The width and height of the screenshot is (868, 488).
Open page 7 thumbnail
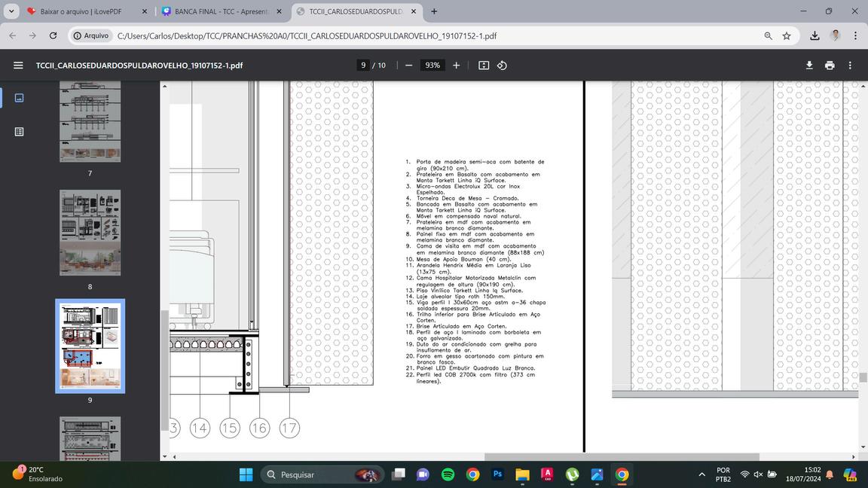[x=90, y=122]
